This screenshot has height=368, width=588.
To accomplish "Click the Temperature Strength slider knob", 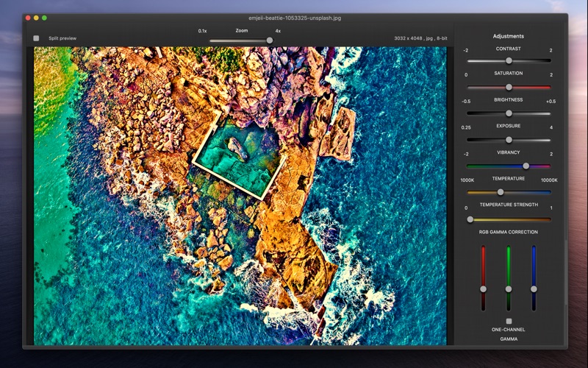I will pyautogui.click(x=470, y=219).
